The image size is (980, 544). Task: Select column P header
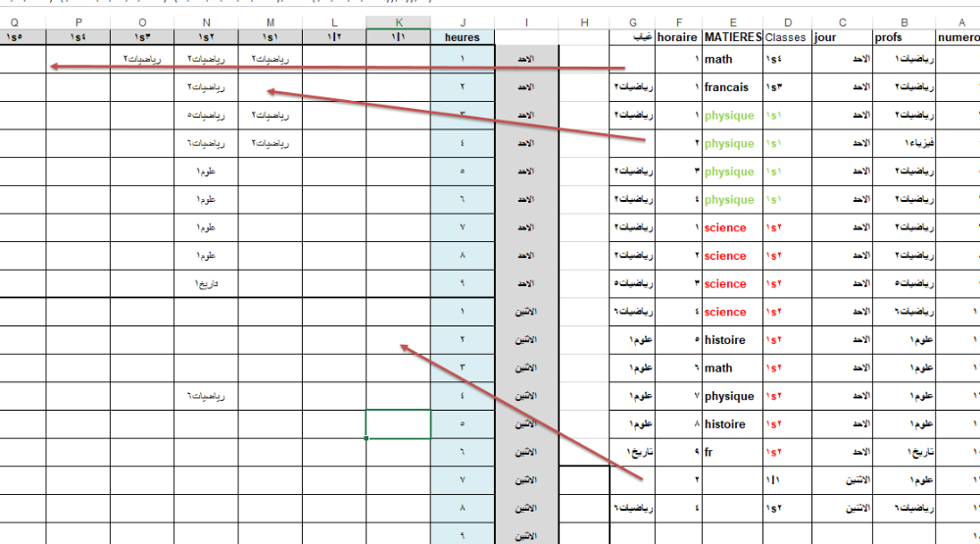(x=78, y=23)
